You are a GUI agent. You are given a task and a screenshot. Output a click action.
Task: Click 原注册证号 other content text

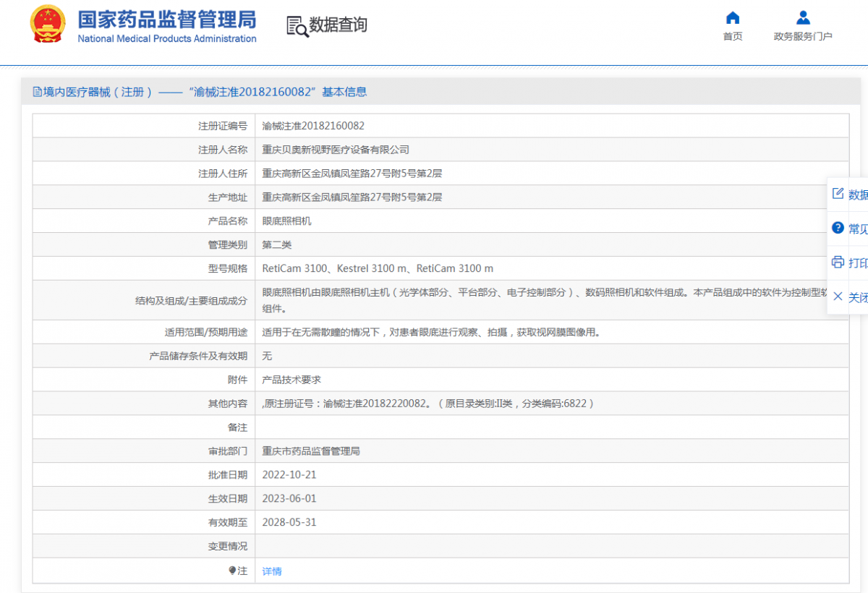428,404
